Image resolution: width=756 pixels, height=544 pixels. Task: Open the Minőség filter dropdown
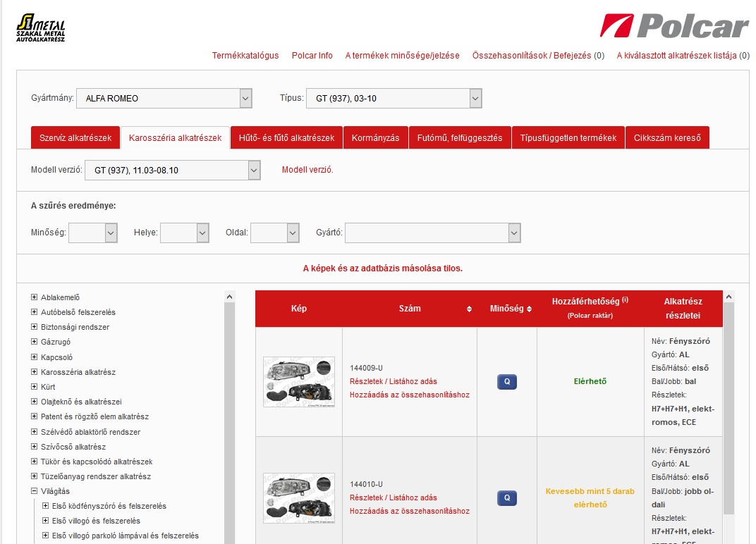click(x=93, y=233)
